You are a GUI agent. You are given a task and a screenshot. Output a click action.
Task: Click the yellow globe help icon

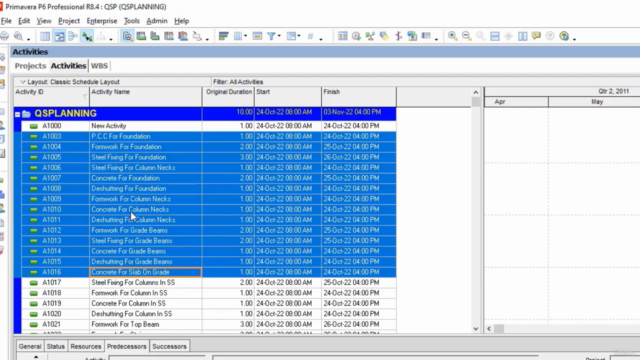pyautogui.click(x=564, y=36)
